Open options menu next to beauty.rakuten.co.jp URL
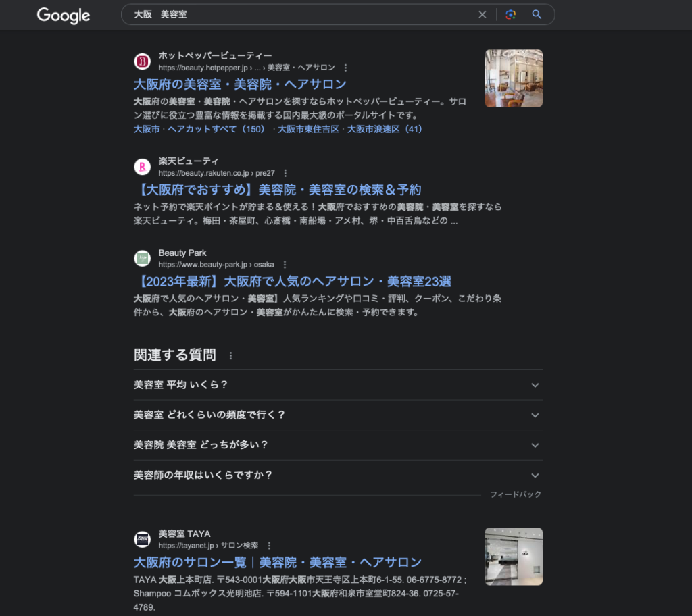This screenshot has width=692, height=616. point(285,173)
